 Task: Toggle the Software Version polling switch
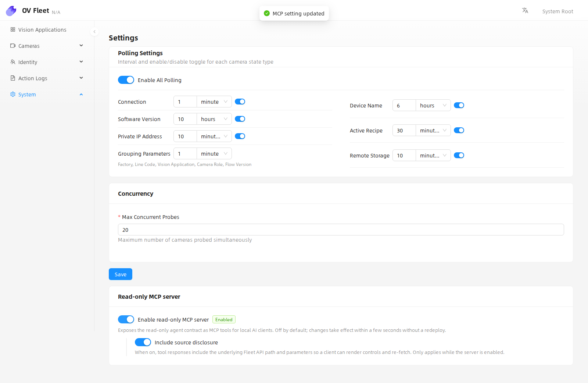click(x=240, y=119)
